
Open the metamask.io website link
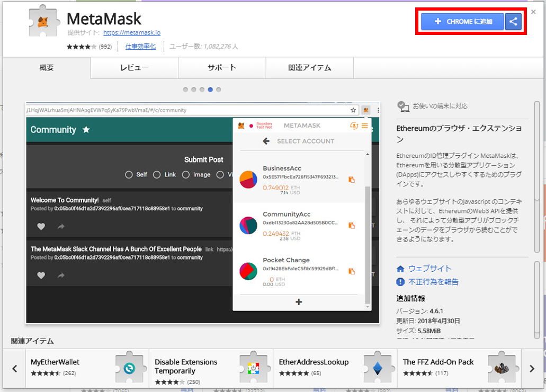136,33
